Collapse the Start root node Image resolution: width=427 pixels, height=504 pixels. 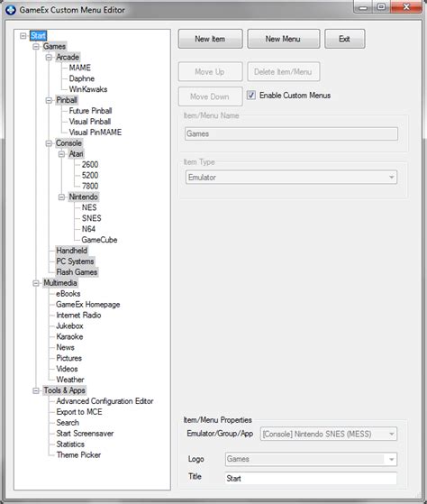click(23, 35)
